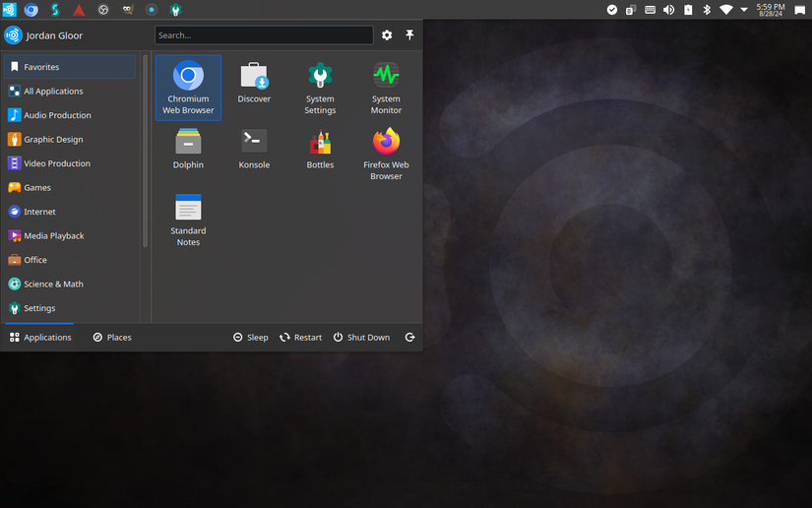
Task: Launch Chromium Web Browser from favorites grid
Action: pos(188,88)
